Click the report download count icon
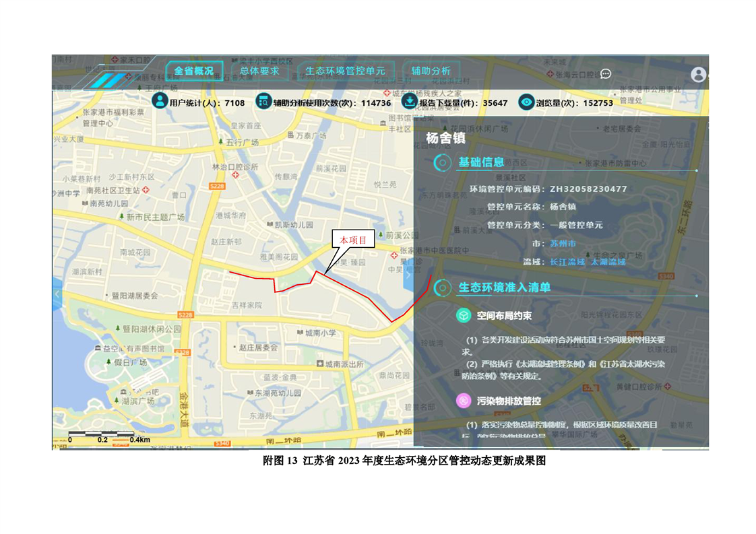Viewport: 756px width, 534px height. pyautogui.click(x=409, y=102)
